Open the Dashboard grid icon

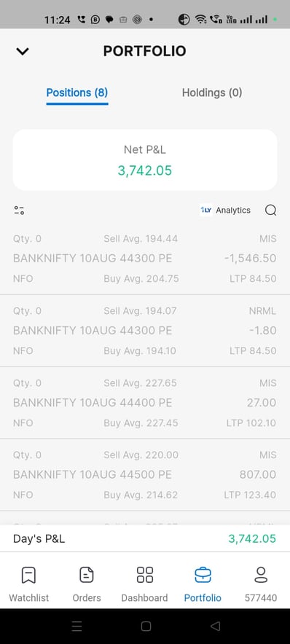coord(144,575)
